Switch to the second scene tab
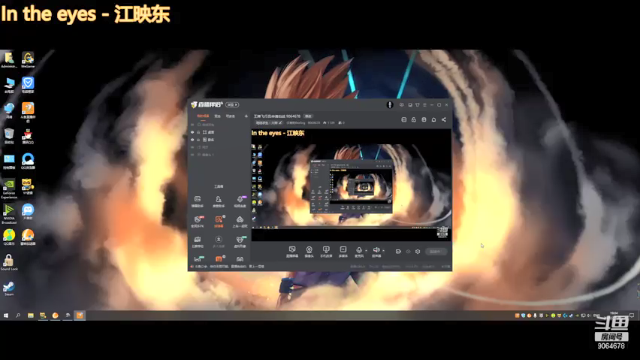Viewport: 640px width, 360px height. [x=218, y=116]
